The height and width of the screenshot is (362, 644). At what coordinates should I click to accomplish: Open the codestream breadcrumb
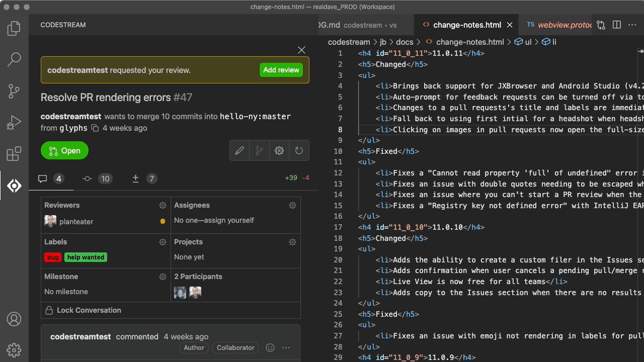click(349, 42)
